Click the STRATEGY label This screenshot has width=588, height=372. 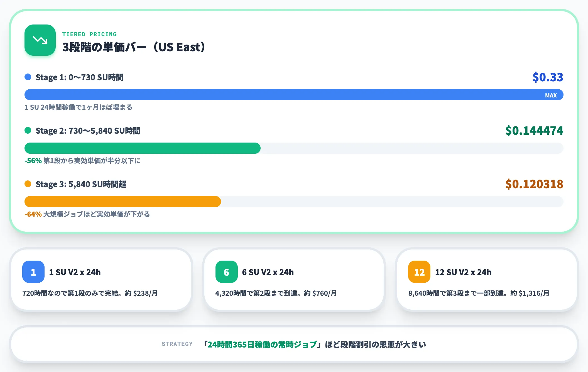point(177,344)
